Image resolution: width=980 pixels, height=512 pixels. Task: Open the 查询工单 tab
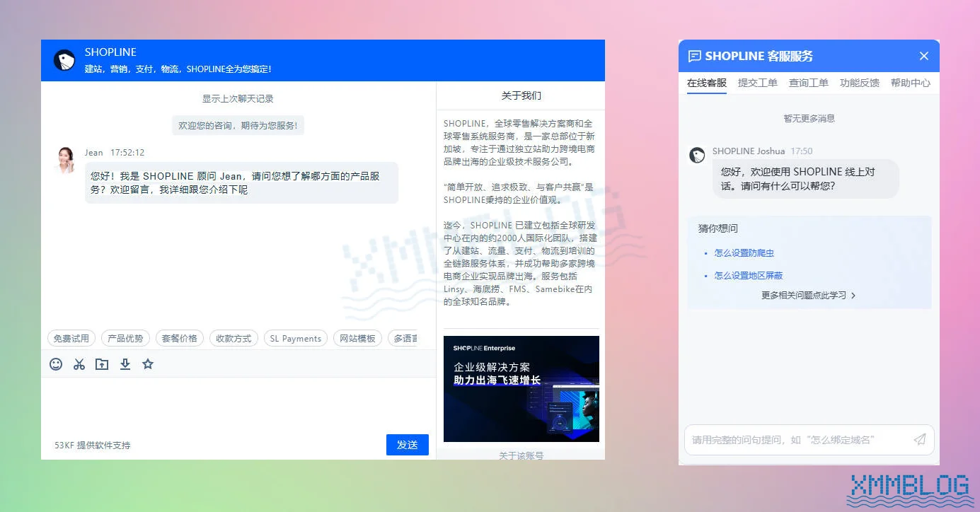click(x=809, y=83)
